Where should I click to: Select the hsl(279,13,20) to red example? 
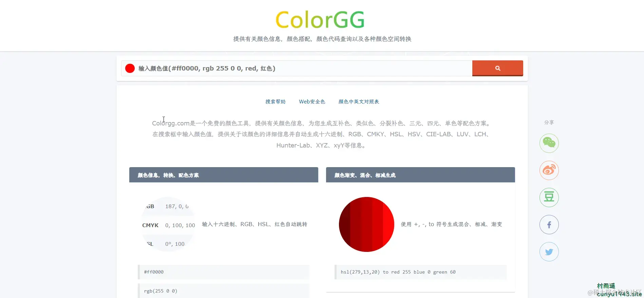coord(420,272)
